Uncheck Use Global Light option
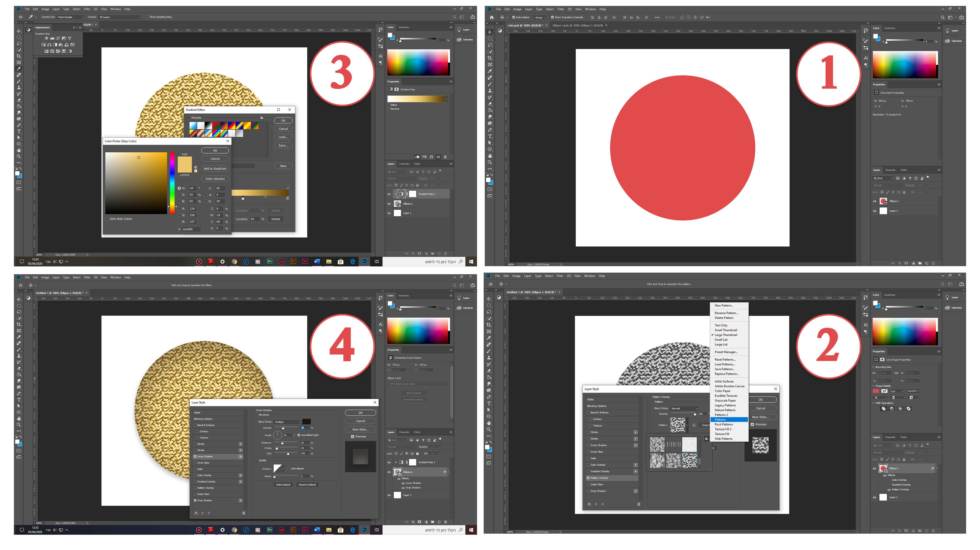Image resolution: width=980 pixels, height=550 pixels. tap(299, 435)
